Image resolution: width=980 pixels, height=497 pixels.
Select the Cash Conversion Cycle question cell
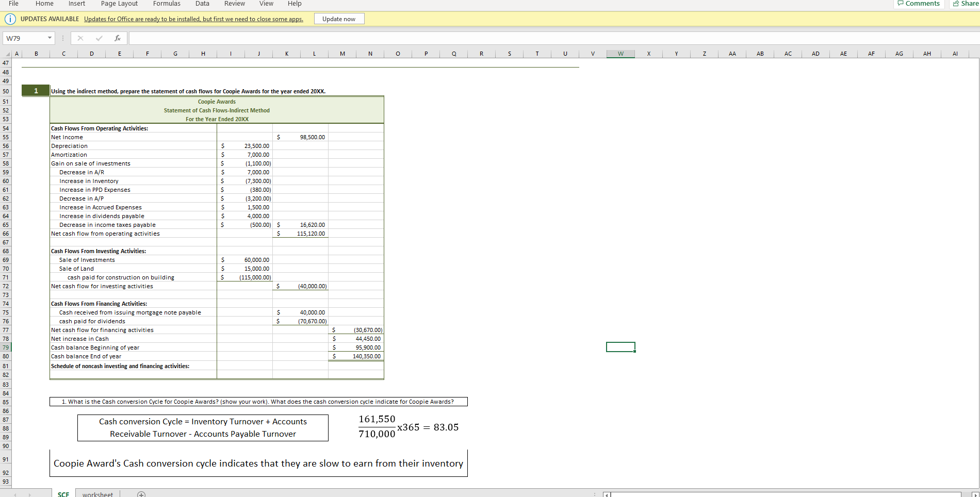click(x=258, y=402)
